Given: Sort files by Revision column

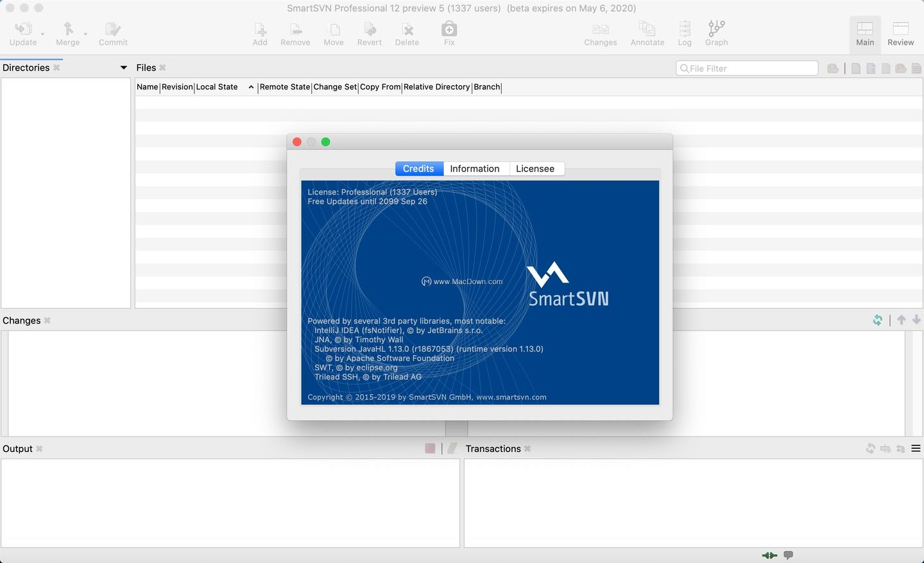Looking at the screenshot, I should coord(177,87).
